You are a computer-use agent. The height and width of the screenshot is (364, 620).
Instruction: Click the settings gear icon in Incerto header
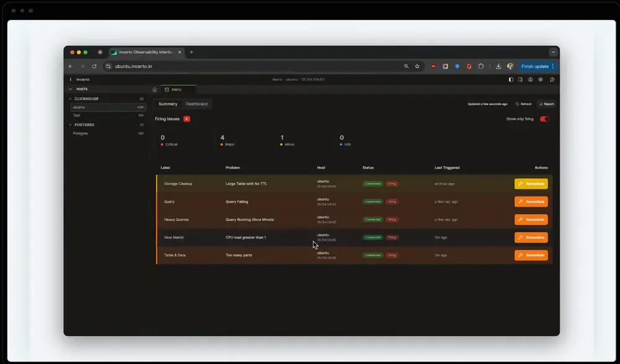541,79
